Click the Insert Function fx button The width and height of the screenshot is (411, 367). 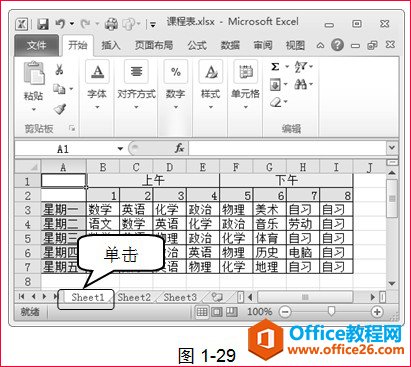180,148
